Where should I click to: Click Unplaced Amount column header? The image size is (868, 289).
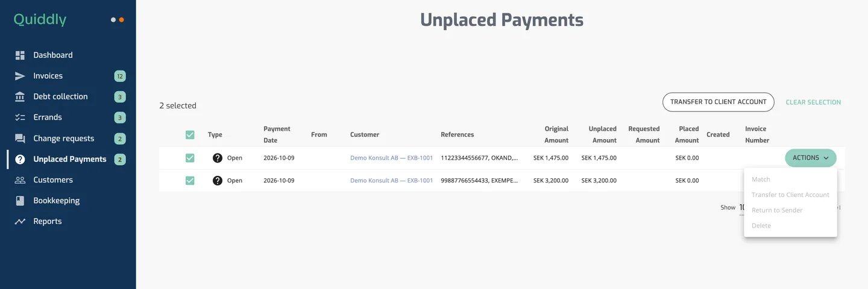(x=603, y=135)
